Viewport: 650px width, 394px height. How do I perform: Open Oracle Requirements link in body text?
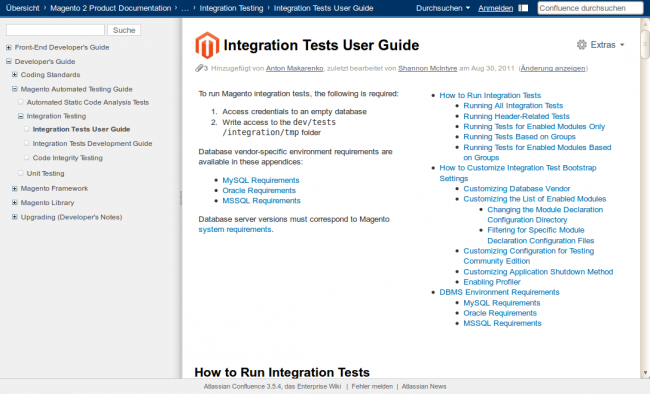click(259, 190)
